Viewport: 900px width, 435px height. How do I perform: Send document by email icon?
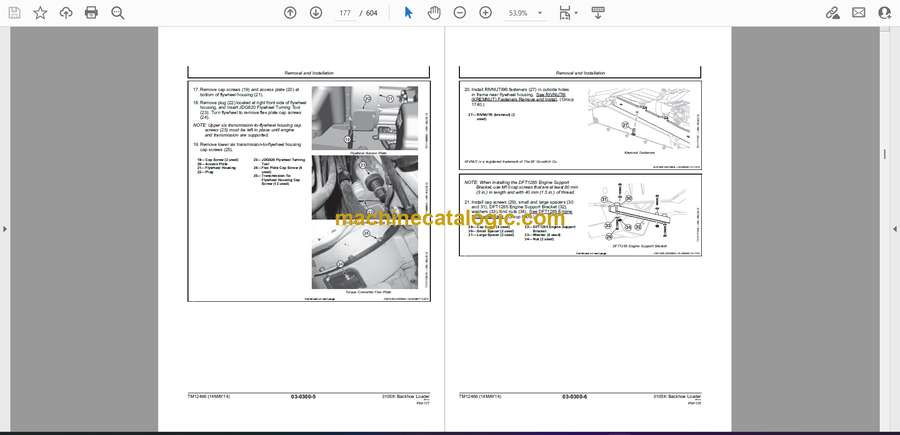[858, 13]
